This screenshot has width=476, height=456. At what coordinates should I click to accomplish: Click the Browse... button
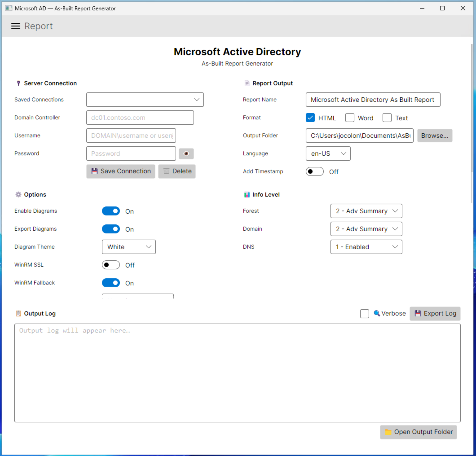434,135
